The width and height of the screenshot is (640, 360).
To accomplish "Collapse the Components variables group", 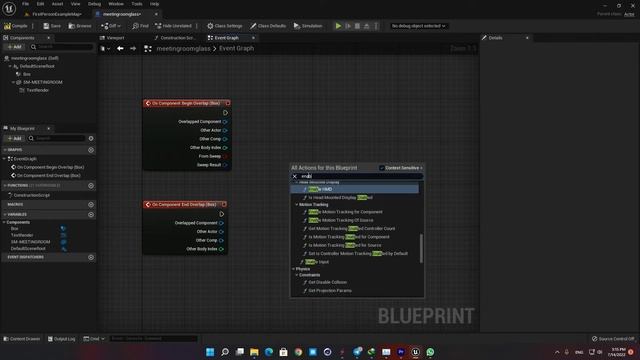I will tap(4, 222).
